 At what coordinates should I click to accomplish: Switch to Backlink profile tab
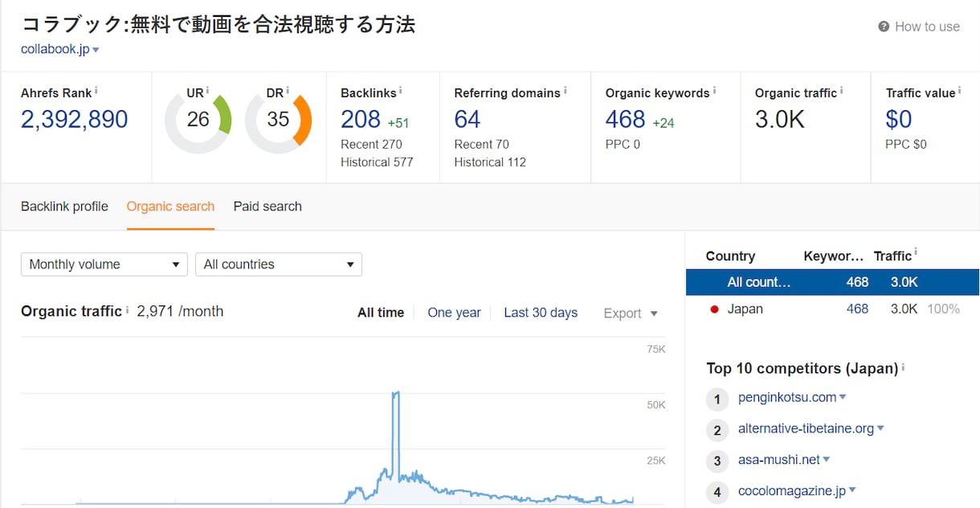[x=64, y=207]
